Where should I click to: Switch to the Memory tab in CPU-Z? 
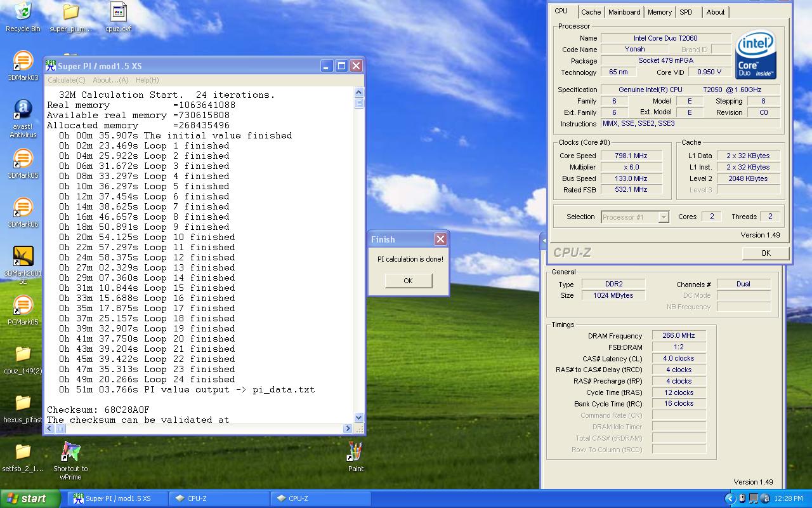point(660,12)
